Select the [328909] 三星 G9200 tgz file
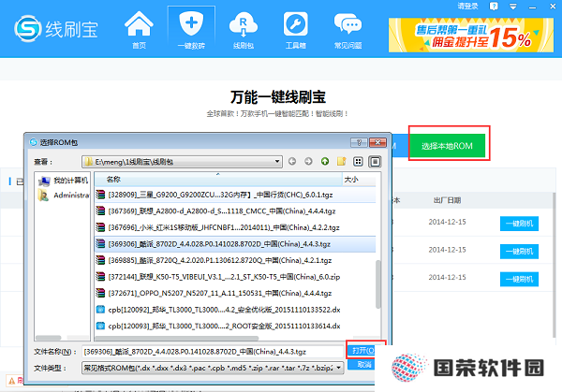Screen dimensions: 562x392 [x=235, y=195]
